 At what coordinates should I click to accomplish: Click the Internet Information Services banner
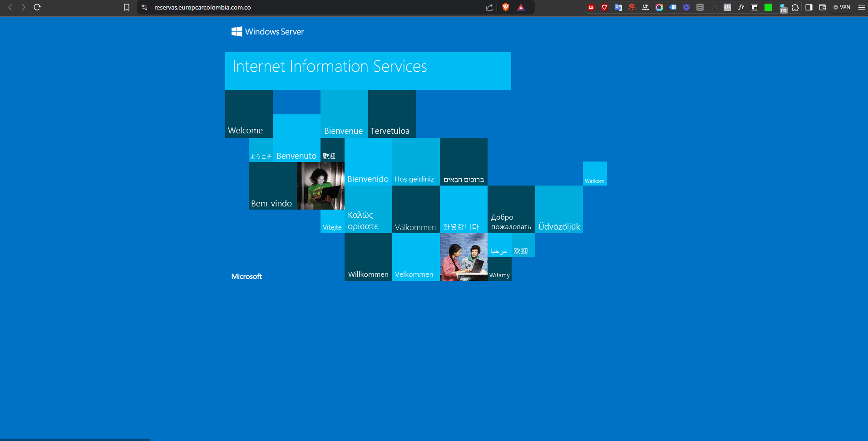pyautogui.click(x=368, y=71)
